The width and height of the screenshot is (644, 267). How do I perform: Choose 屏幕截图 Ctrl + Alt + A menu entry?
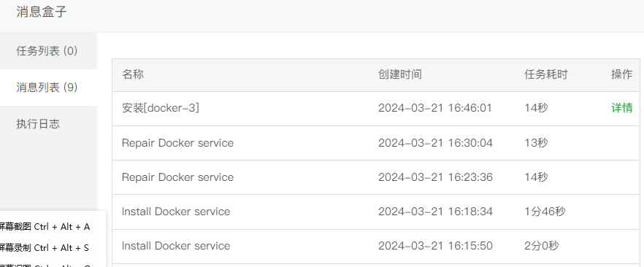pos(45,227)
